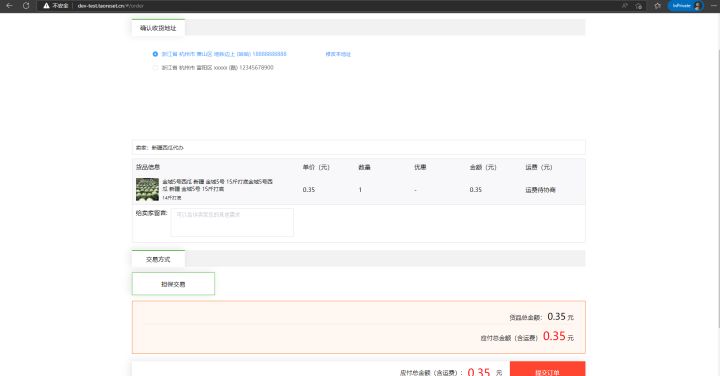
Task: Click the blue text of the selected address
Action: [224, 54]
